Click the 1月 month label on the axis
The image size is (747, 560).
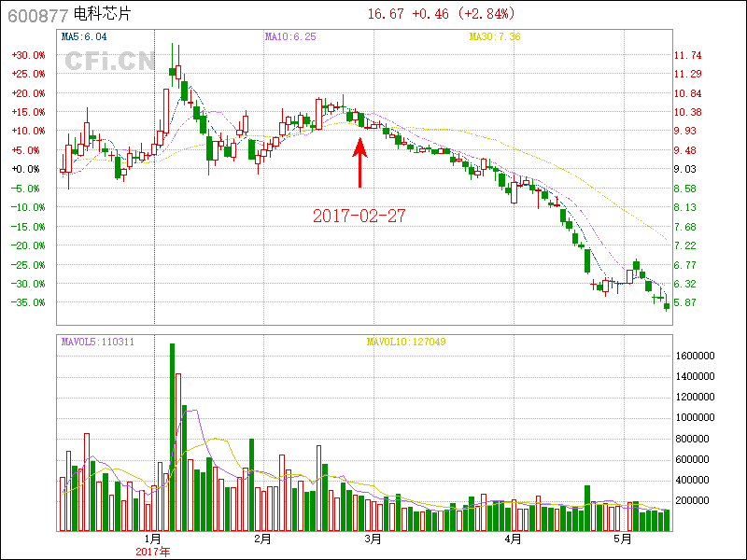pos(153,539)
